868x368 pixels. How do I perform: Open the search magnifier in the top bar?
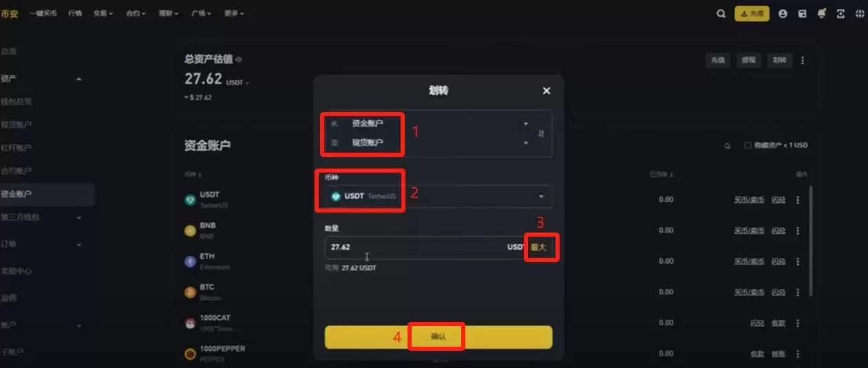721,13
